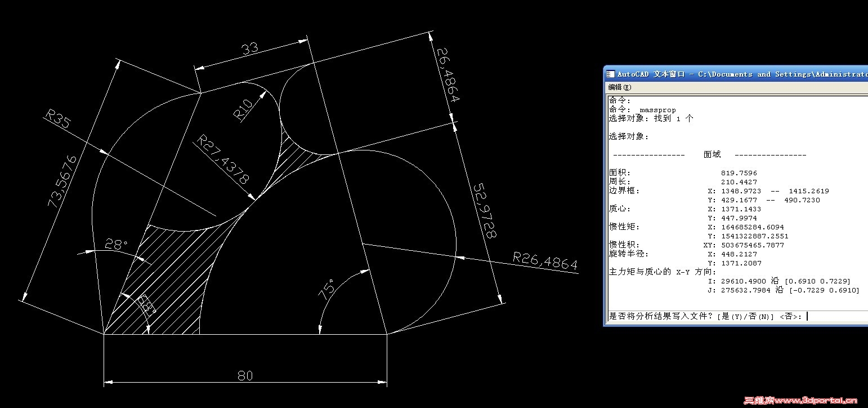Click the 边界框 label
The height and width of the screenshot is (408, 868).
(x=624, y=190)
